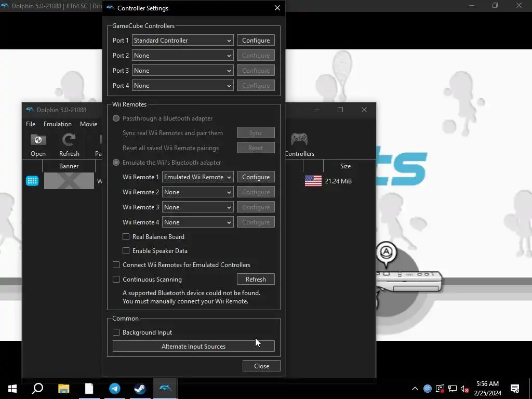532x399 pixels.
Task: Open Movie menu in Dolphin window
Action: click(88, 124)
